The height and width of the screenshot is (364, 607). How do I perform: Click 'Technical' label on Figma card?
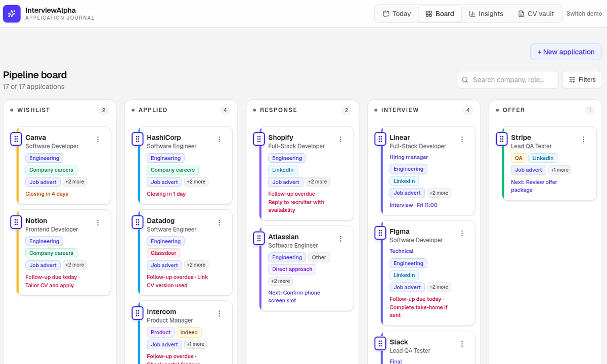pos(402,251)
